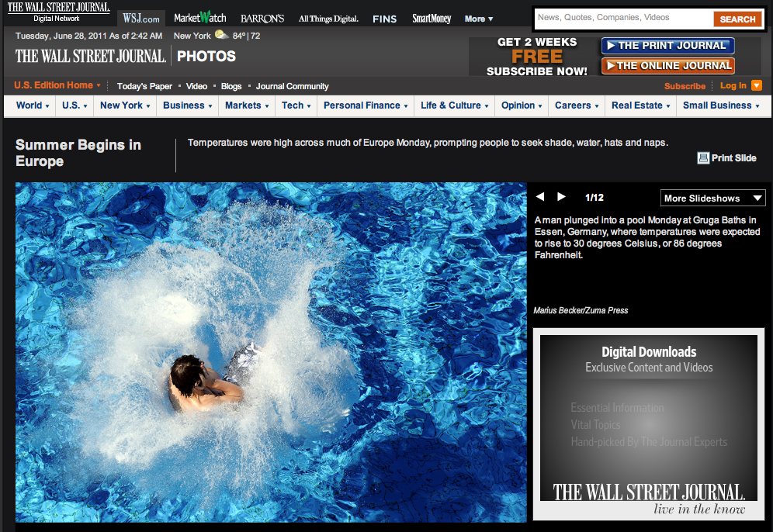773x532 pixels.
Task: Expand the More Slideshows dropdown
Action: click(713, 198)
